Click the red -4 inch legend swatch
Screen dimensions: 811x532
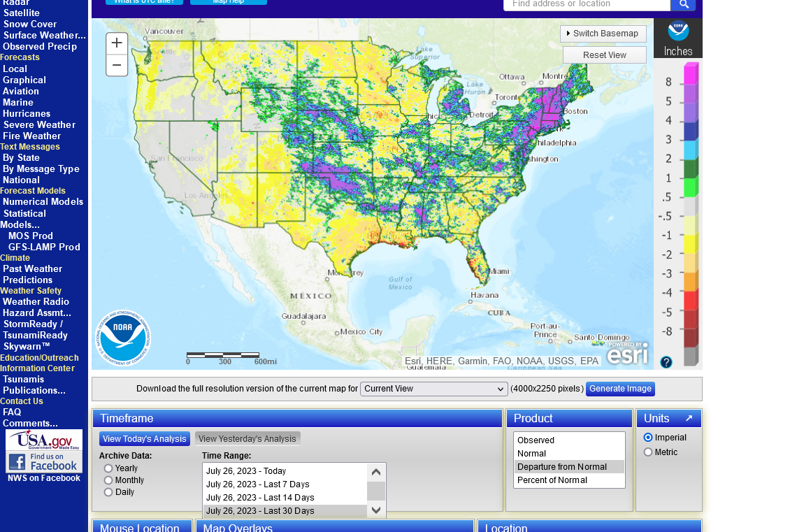point(691,301)
